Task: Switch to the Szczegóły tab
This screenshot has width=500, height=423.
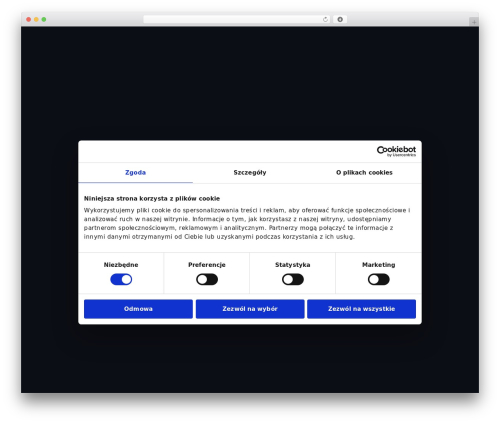Action: coord(250,173)
